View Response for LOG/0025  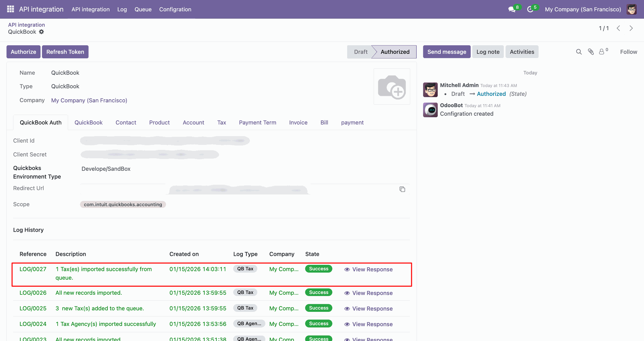368,309
